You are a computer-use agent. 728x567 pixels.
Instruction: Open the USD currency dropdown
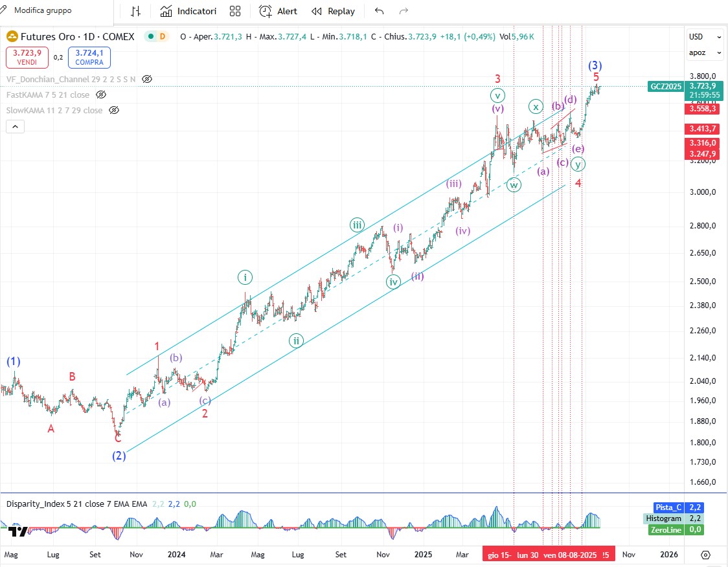point(705,37)
